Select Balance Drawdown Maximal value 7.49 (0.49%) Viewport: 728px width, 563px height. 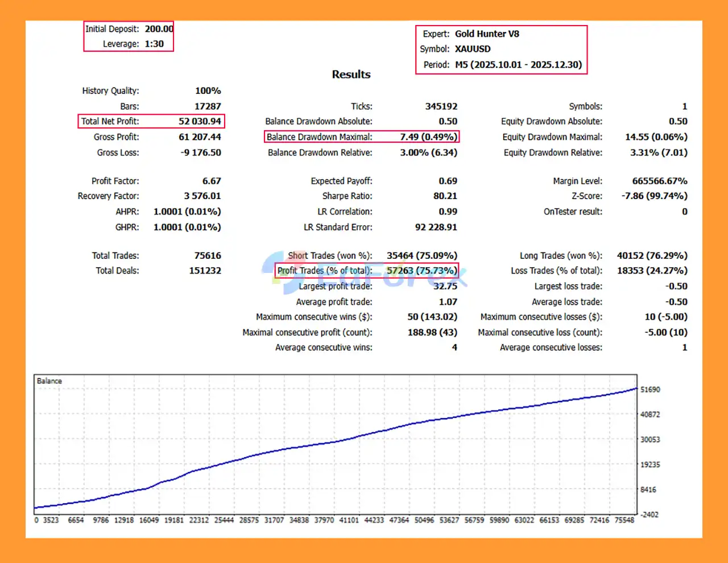point(428,137)
